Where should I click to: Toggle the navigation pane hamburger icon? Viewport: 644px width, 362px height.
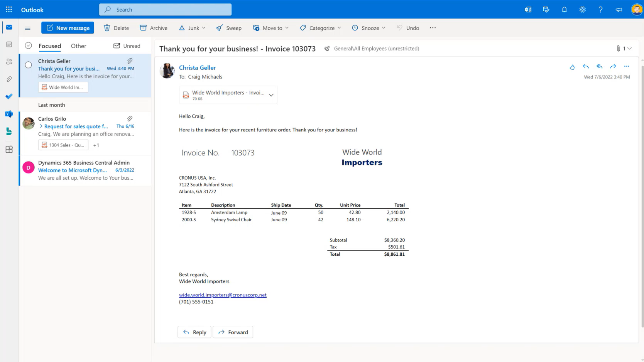pos(28,28)
